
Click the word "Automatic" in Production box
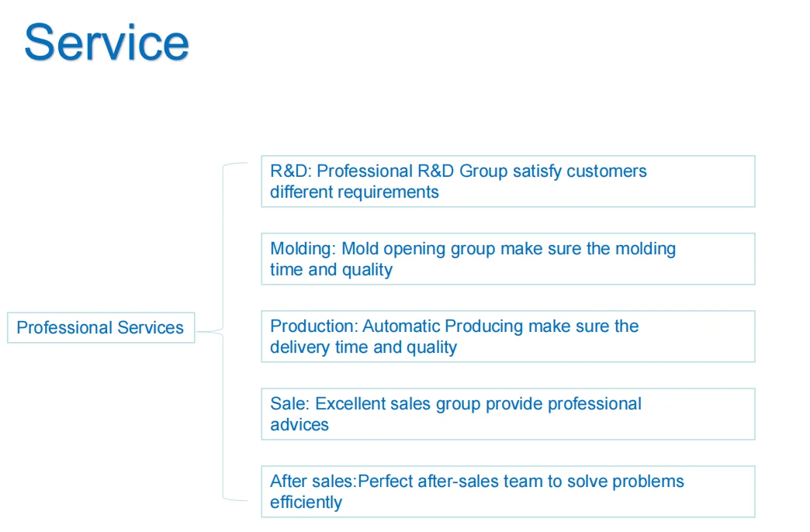(x=401, y=326)
